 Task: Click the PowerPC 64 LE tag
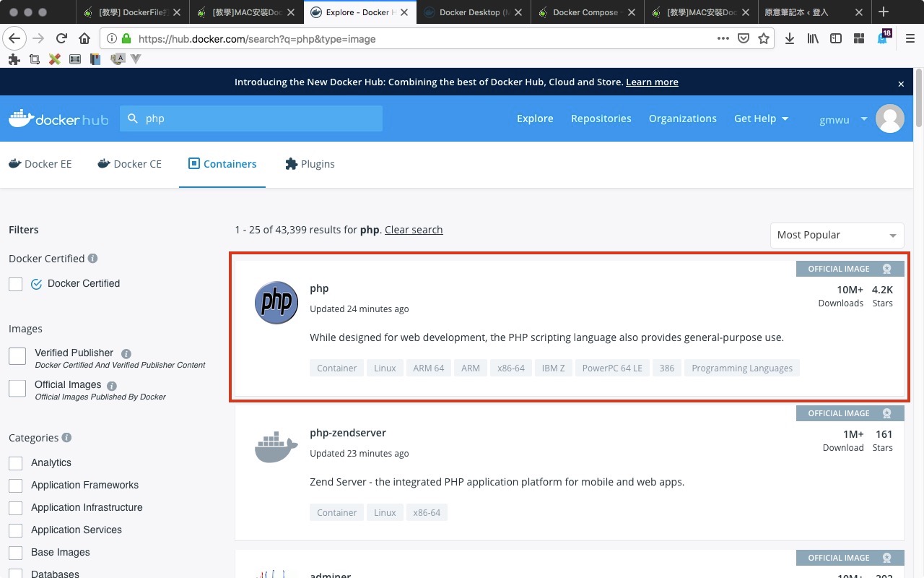coord(612,368)
